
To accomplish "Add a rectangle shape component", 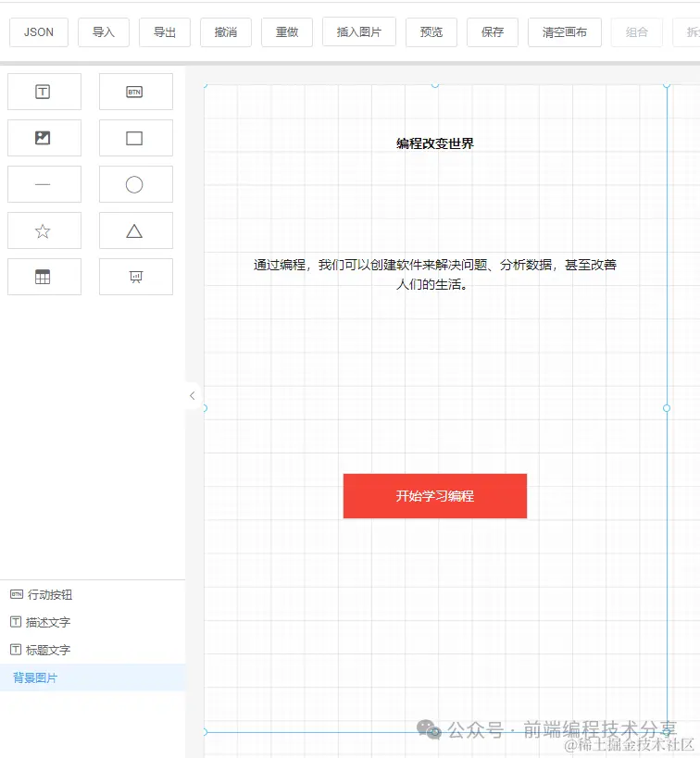I will pyautogui.click(x=136, y=138).
